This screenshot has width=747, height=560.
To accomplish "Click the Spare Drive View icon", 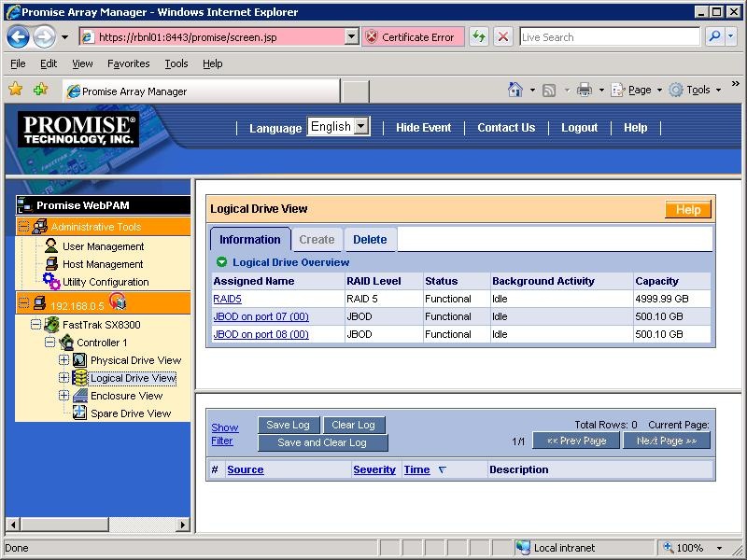I will coord(80,413).
